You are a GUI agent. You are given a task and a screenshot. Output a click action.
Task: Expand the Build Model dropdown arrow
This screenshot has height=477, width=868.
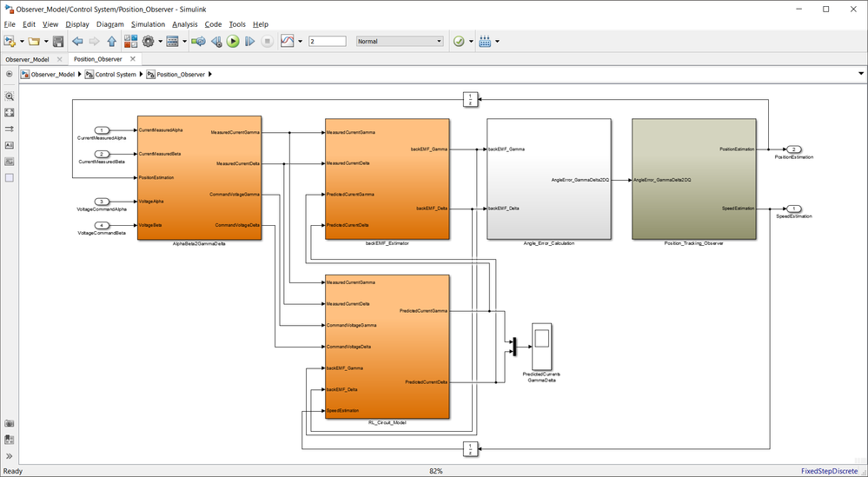[x=497, y=42]
